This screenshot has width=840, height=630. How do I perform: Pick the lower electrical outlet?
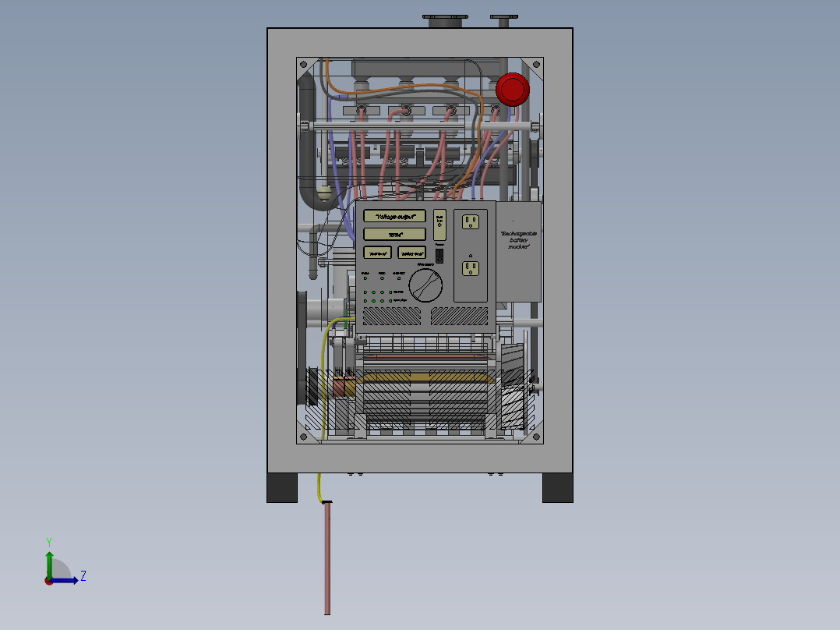[471, 268]
